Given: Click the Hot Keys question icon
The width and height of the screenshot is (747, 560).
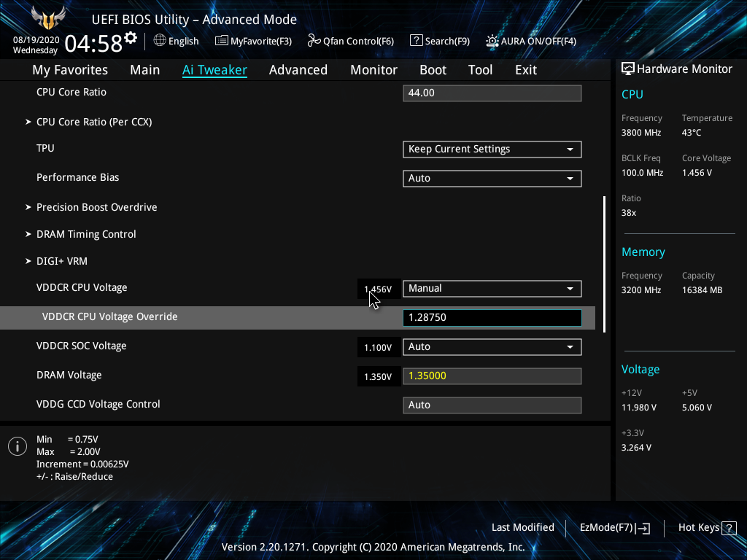Looking at the screenshot, I should (729, 528).
